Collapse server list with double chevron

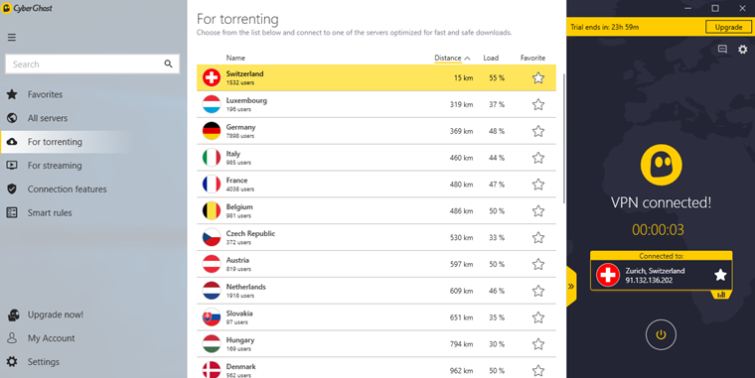click(571, 286)
